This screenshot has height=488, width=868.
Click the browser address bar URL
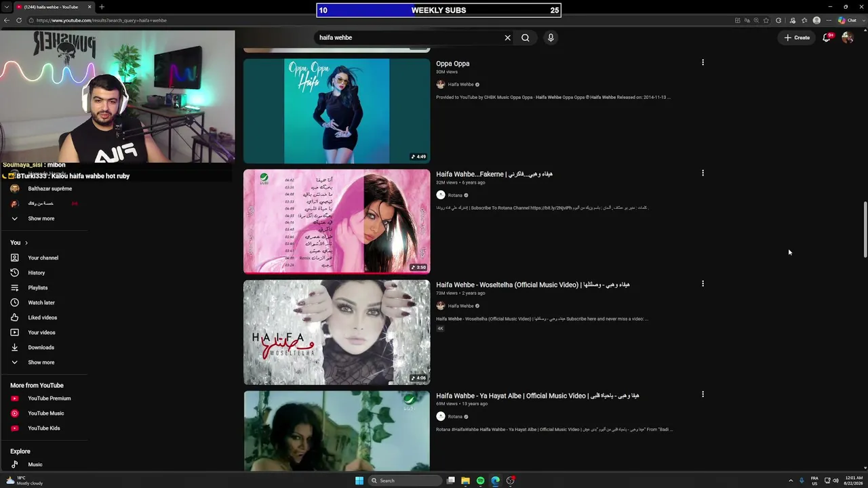(x=102, y=20)
